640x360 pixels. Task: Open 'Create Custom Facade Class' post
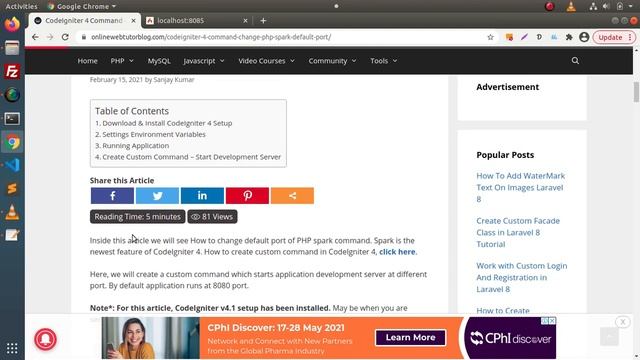[x=518, y=232]
